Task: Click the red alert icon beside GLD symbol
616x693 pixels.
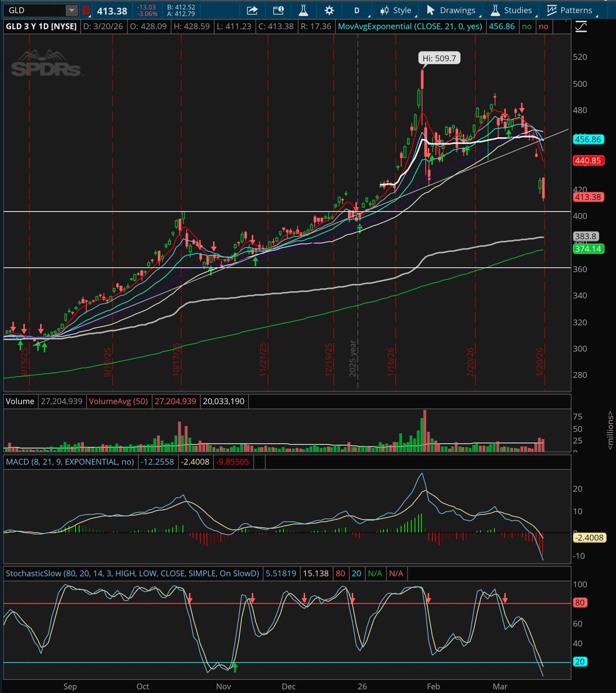Action: 86,10
